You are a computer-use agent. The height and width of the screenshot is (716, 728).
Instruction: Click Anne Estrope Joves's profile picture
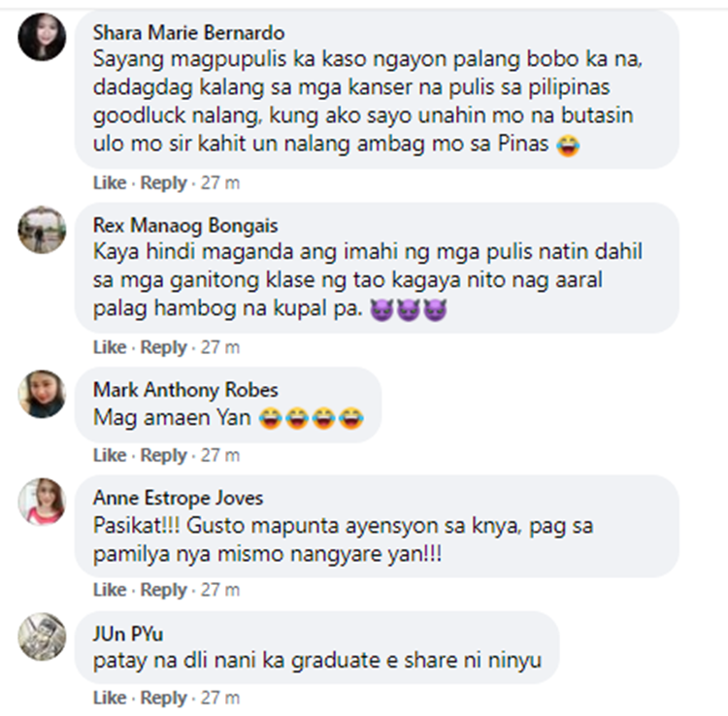click(x=43, y=502)
